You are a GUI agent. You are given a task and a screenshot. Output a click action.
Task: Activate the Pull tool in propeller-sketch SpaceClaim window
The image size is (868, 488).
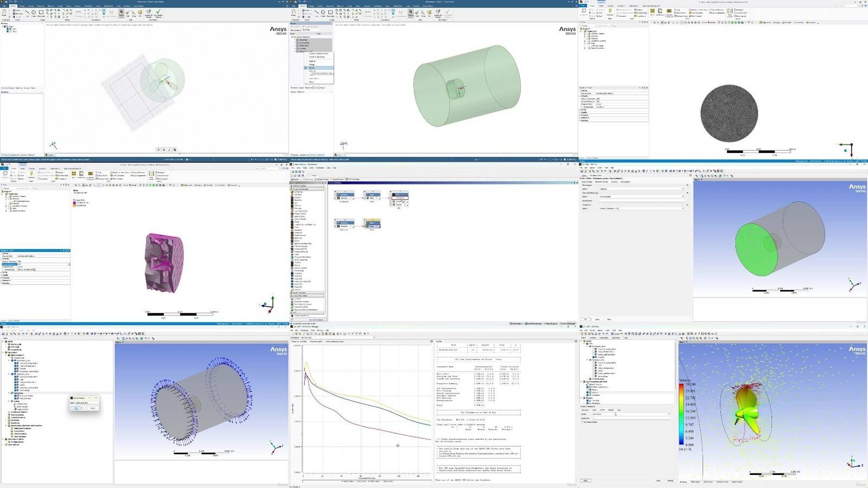tap(127, 14)
